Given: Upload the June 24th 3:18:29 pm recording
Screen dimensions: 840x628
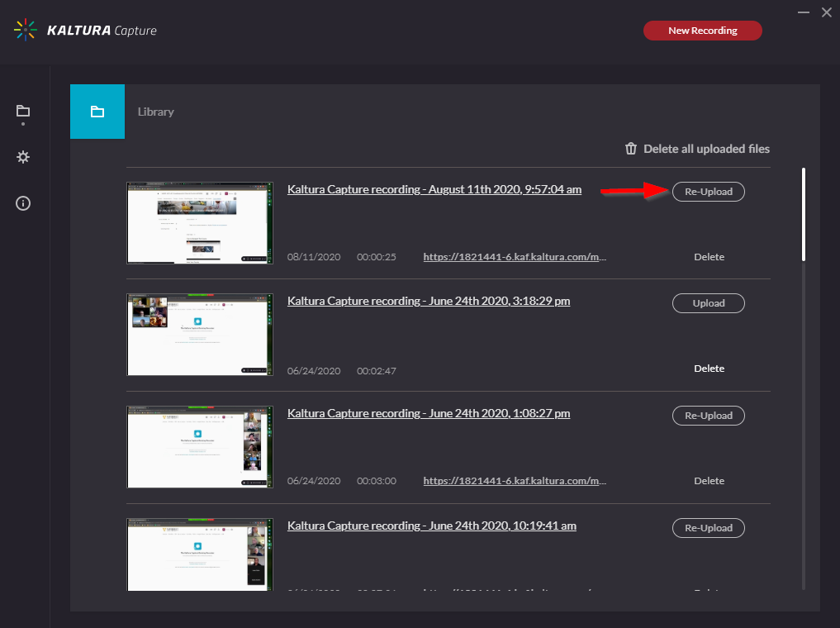Looking at the screenshot, I should pos(708,303).
